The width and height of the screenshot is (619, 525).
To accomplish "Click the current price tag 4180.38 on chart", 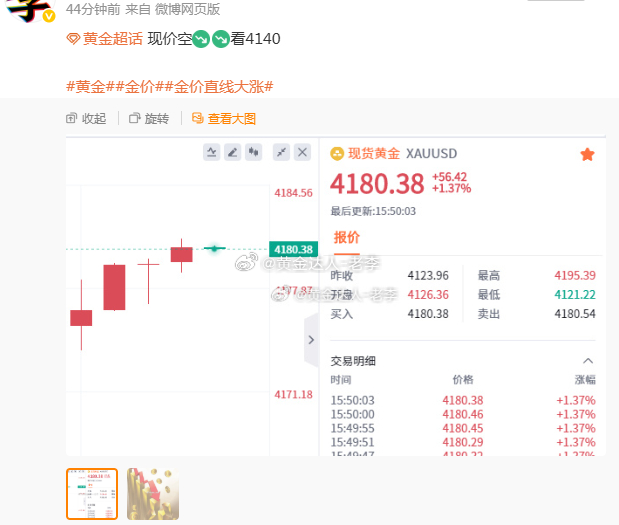I will coord(293,249).
